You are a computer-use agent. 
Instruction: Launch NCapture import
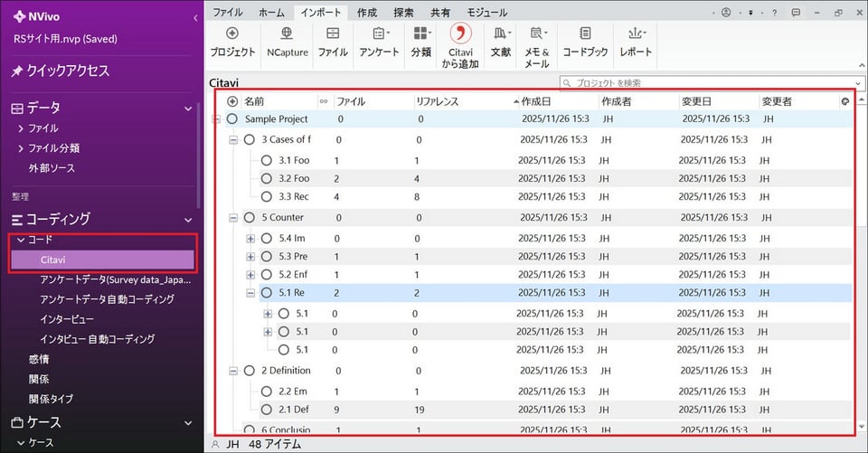pyautogui.click(x=287, y=33)
